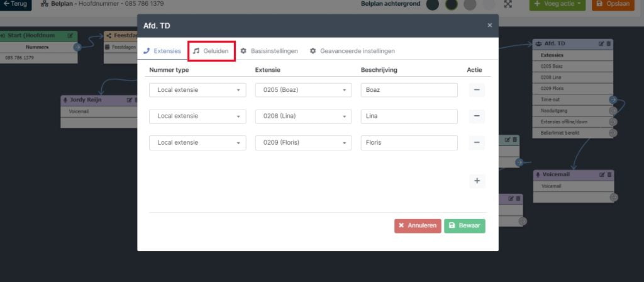The image size is (644, 282).
Task: Click the 0209 Floris row in Afd. TD node
Action: click(x=572, y=88)
